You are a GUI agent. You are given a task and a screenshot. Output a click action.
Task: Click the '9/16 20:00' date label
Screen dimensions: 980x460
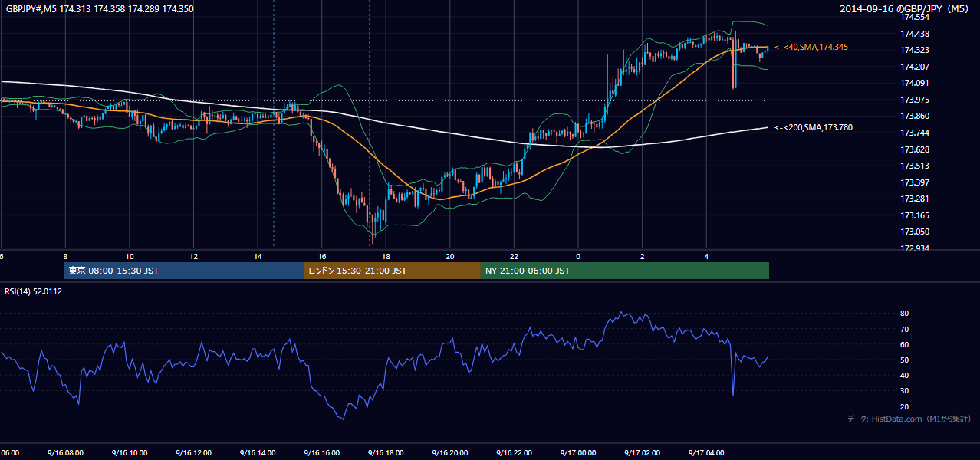click(450, 453)
